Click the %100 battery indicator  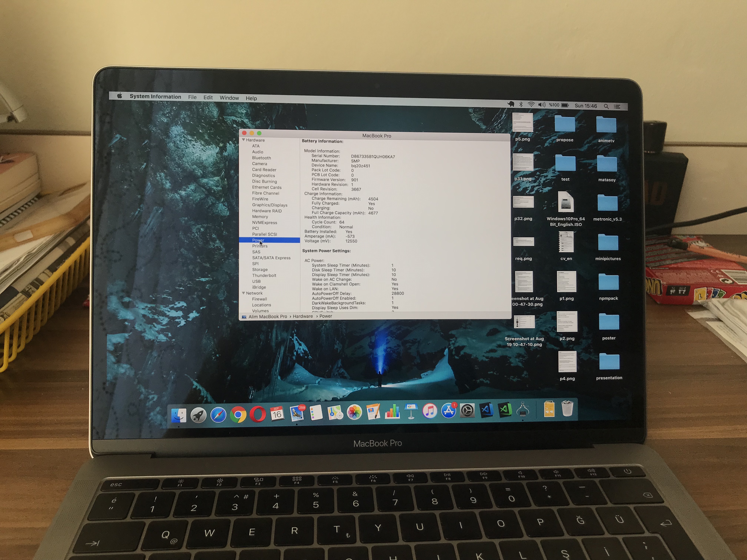[x=559, y=105]
